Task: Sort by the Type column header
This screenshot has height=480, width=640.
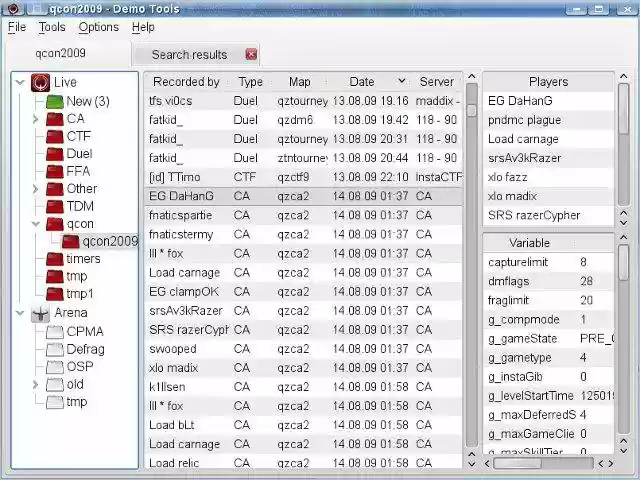Action: (x=251, y=82)
